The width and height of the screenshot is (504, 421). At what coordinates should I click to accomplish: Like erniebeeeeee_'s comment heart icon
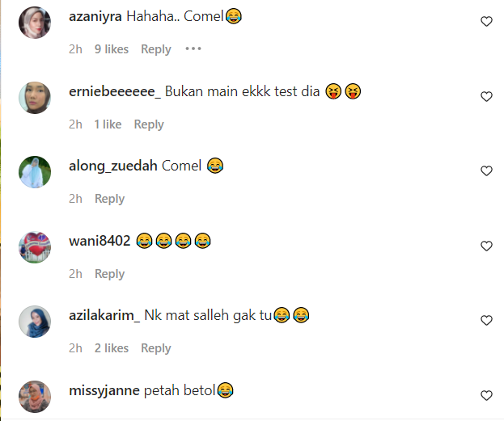click(486, 96)
